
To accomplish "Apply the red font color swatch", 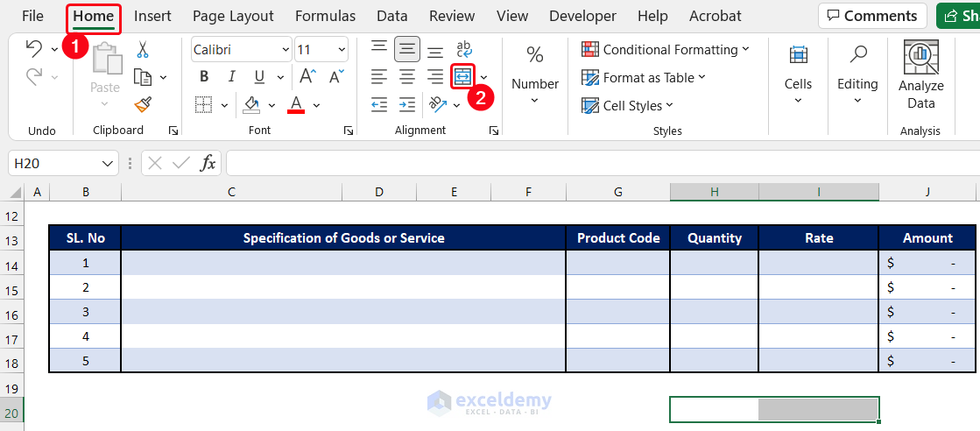I will click(x=295, y=105).
